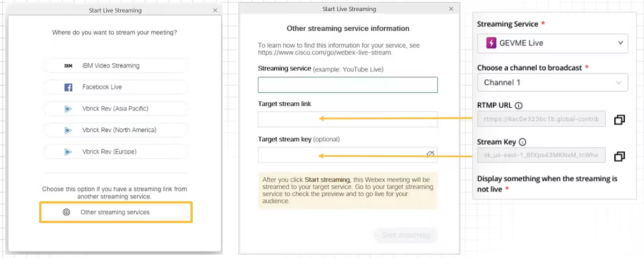Click the Other streaming services broadcast icon

(x=66, y=212)
